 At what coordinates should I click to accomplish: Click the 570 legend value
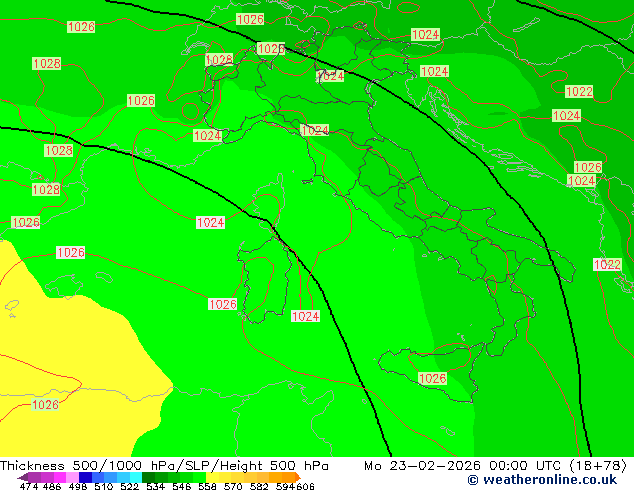point(233,486)
